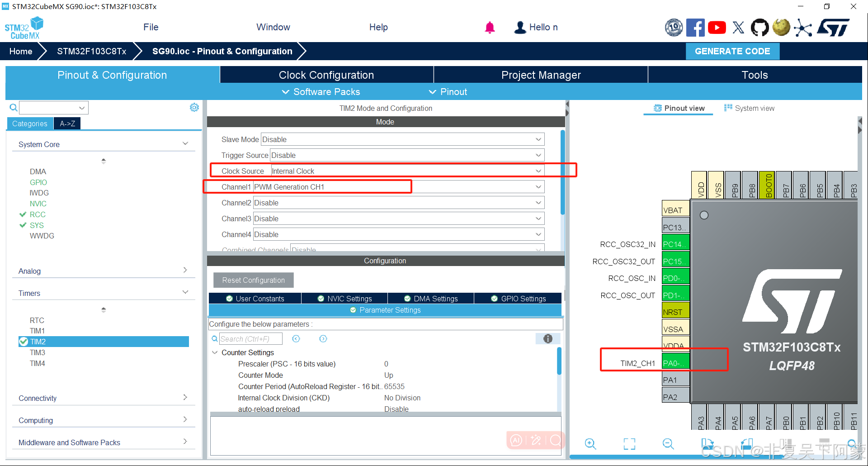Viewport: 868px width, 466px height.
Task: Switch to the Clock Configuration tab
Action: pyautogui.click(x=326, y=75)
